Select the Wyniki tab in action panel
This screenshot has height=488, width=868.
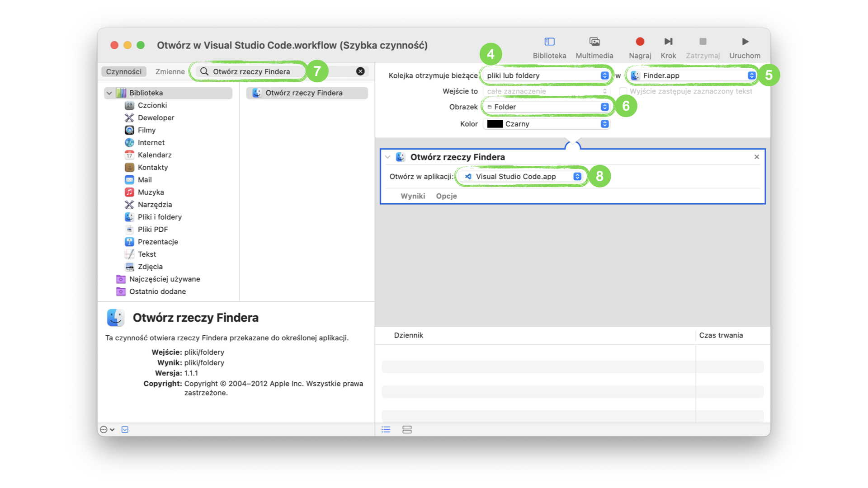click(x=413, y=196)
